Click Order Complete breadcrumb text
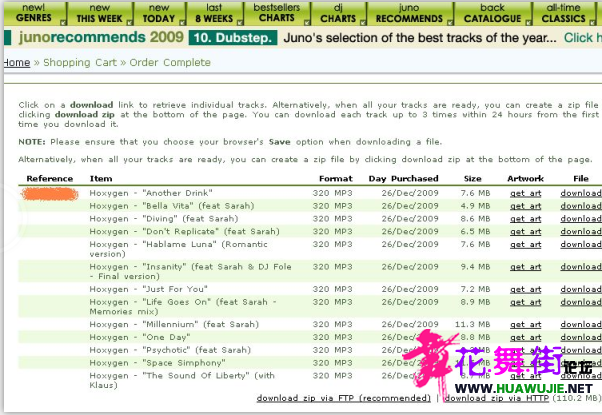 pyautogui.click(x=170, y=62)
